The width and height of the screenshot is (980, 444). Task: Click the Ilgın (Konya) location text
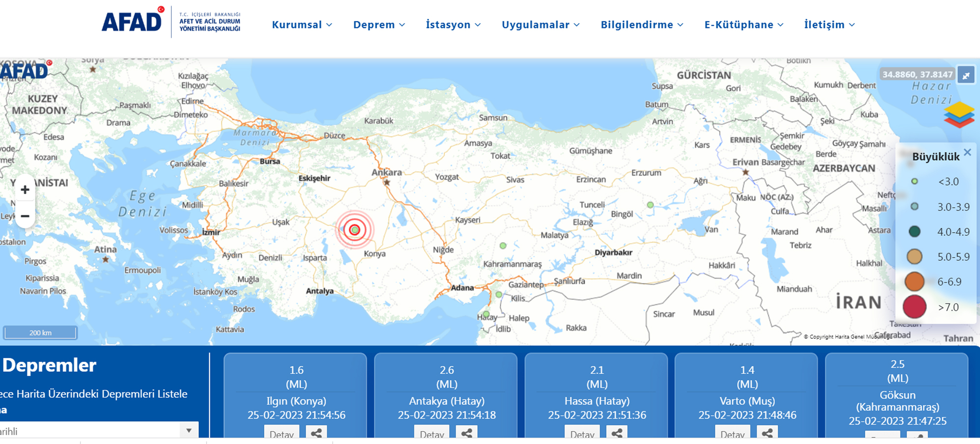296,401
